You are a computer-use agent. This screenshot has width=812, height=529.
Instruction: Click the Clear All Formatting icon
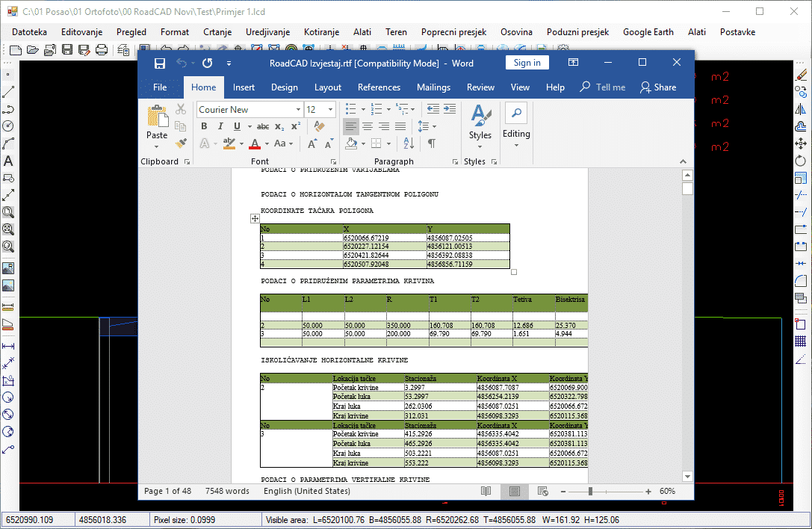(x=320, y=126)
